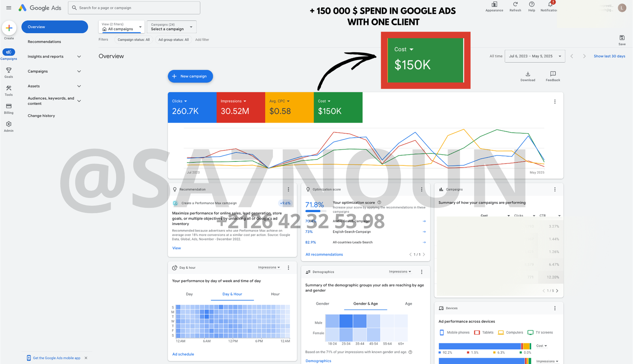633x364 pixels.
Task: Open the Devices Cost dropdown
Action: click(x=542, y=346)
